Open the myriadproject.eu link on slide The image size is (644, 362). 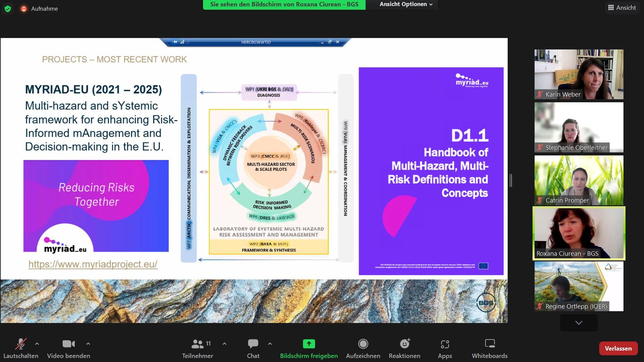coord(93,264)
